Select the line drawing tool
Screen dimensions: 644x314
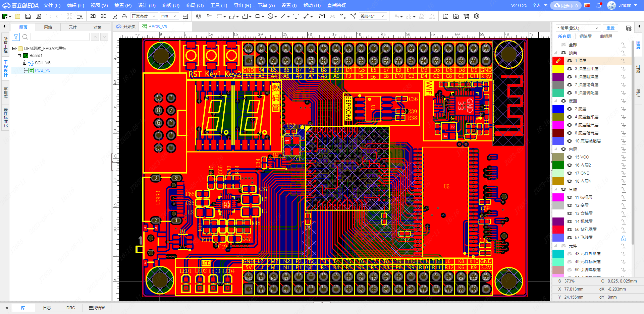coord(283,16)
